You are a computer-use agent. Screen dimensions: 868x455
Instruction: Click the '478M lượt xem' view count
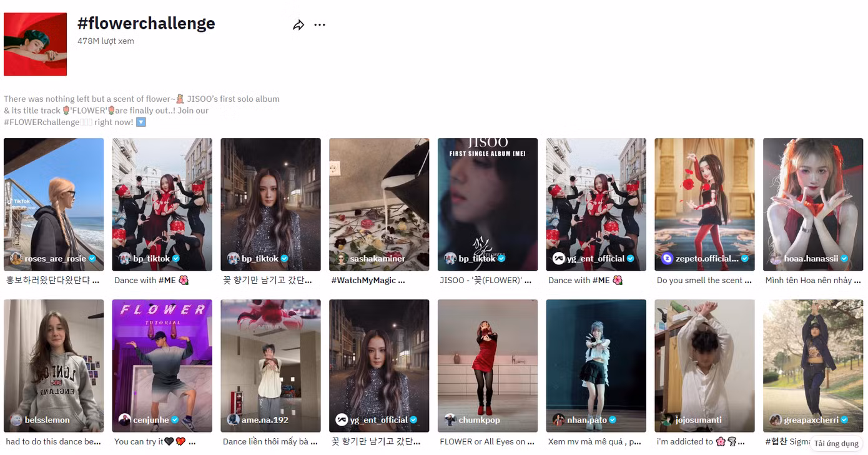(106, 41)
